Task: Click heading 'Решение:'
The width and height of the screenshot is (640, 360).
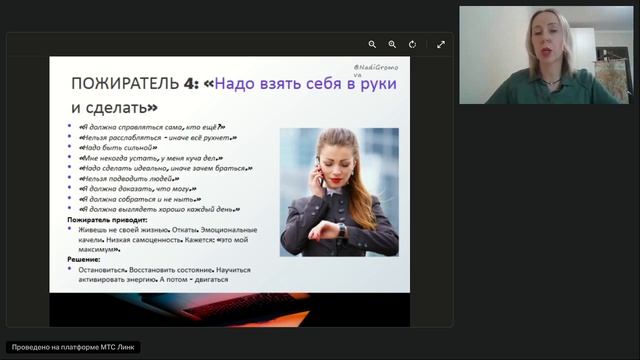Action: coord(84,259)
